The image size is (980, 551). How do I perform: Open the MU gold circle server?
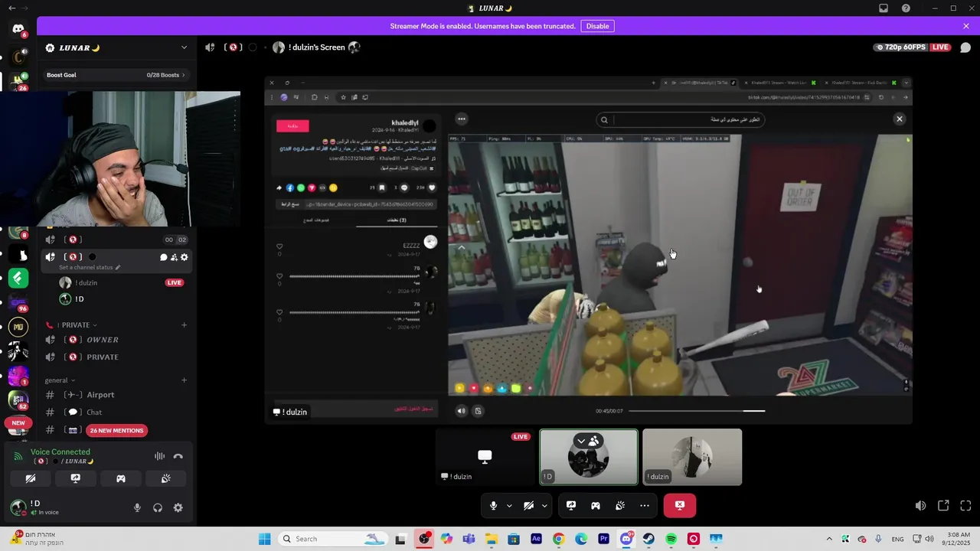[x=18, y=328]
